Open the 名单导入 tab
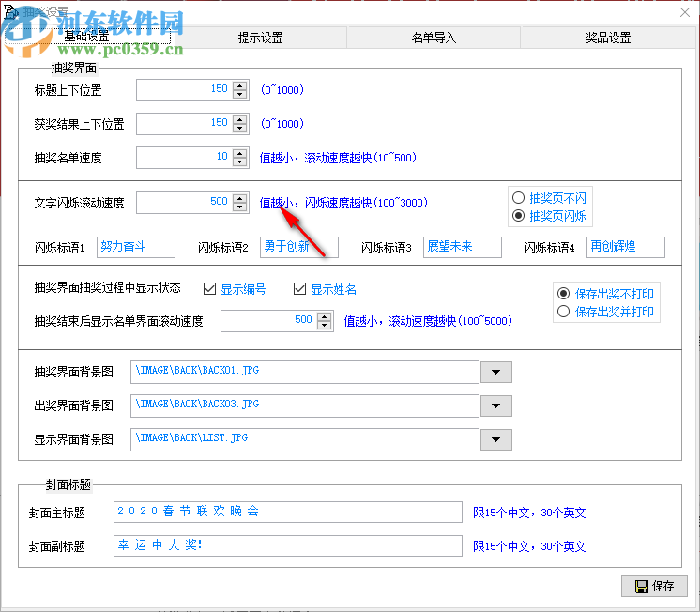Screen dimensions: 700x612 click(434, 38)
